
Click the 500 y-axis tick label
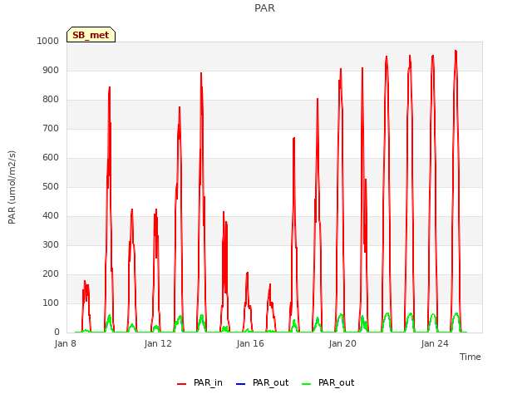tap(51, 186)
